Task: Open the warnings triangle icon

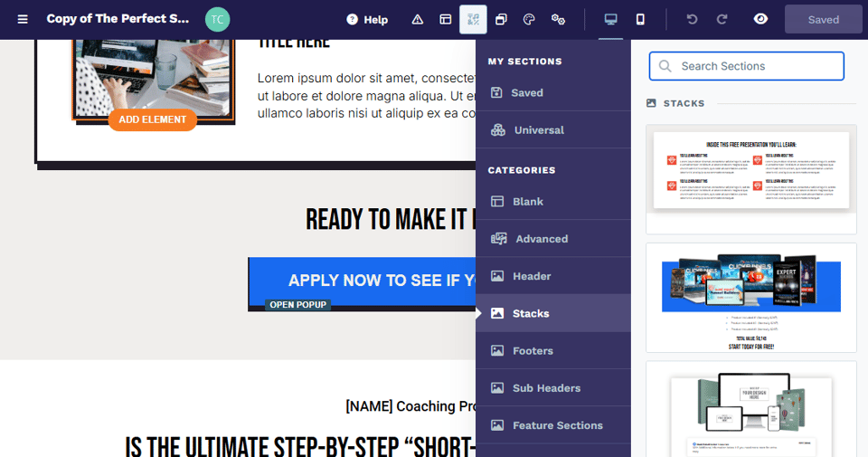Action: click(418, 19)
